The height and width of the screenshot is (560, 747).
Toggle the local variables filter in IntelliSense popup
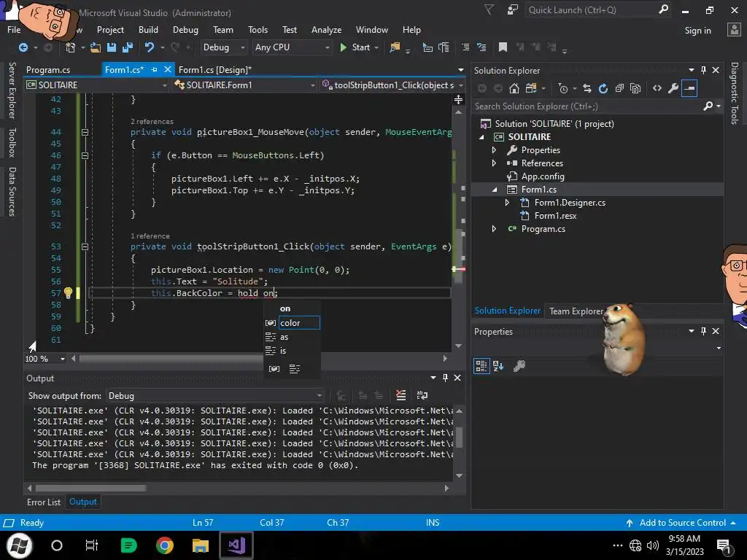(274, 369)
